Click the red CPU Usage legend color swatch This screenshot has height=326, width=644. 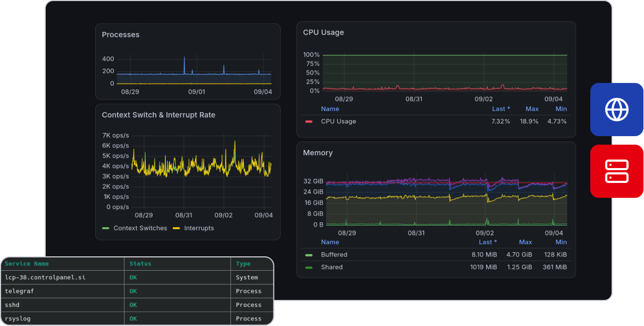point(309,121)
